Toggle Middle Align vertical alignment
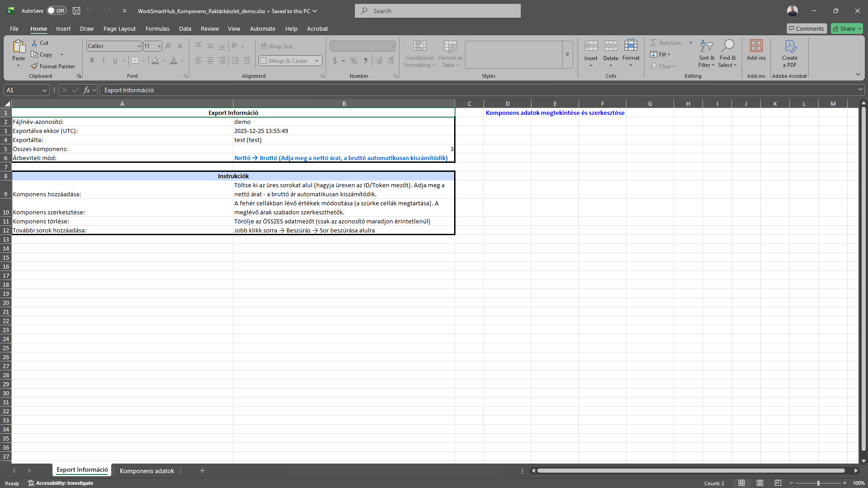 coord(210,46)
